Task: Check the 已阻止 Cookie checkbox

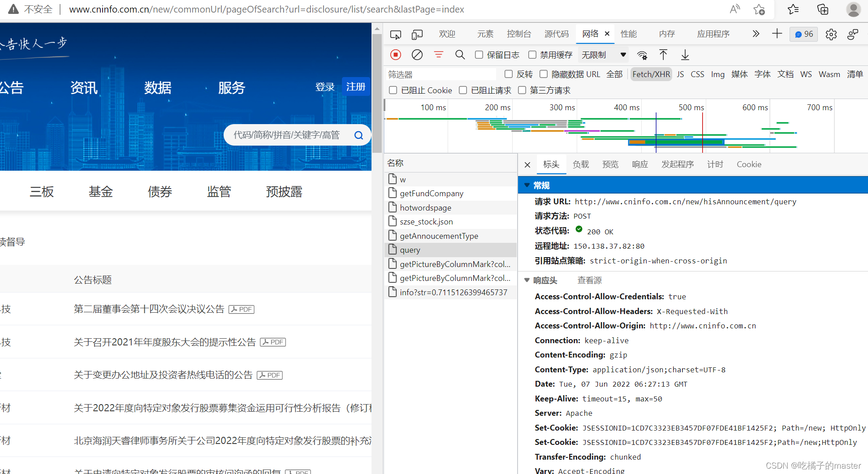Action: (393, 90)
